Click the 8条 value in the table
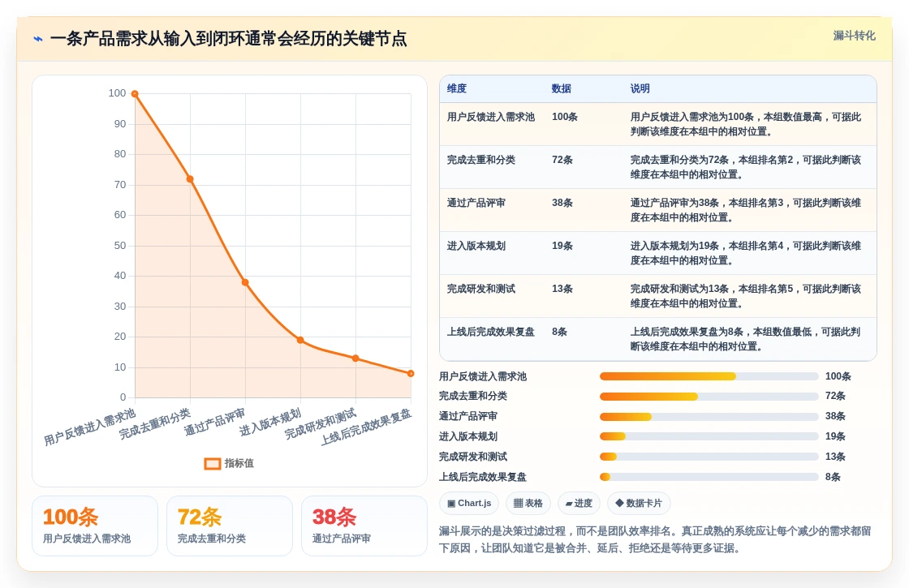Viewport: 909px width, 588px height. (x=559, y=332)
